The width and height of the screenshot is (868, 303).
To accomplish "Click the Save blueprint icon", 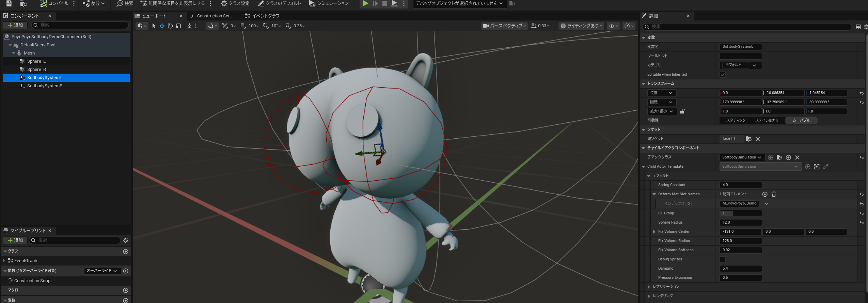I will tap(9, 3).
